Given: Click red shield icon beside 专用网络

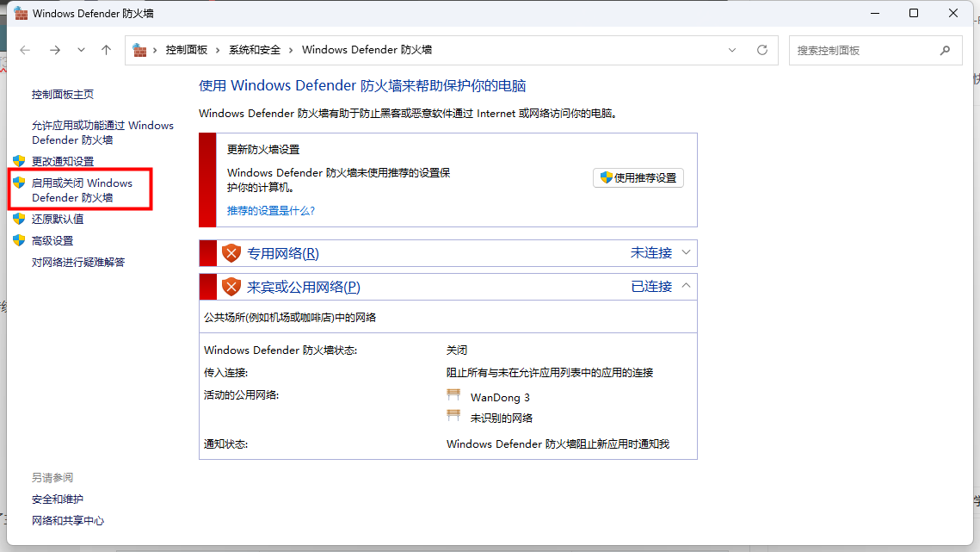Looking at the screenshot, I should tap(231, 253).
